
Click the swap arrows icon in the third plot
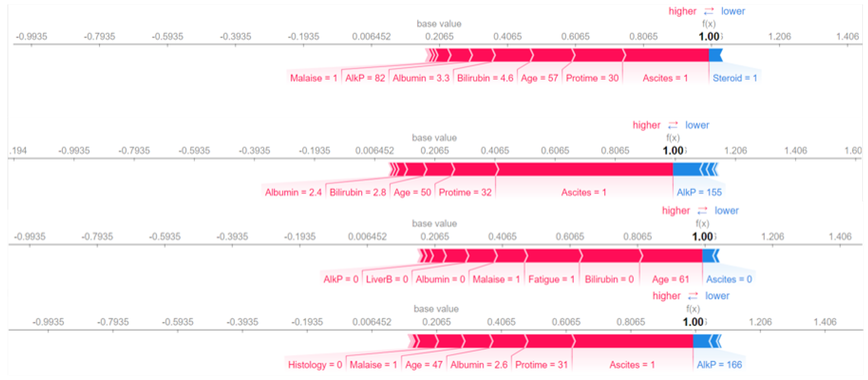(x=702, y=211)
